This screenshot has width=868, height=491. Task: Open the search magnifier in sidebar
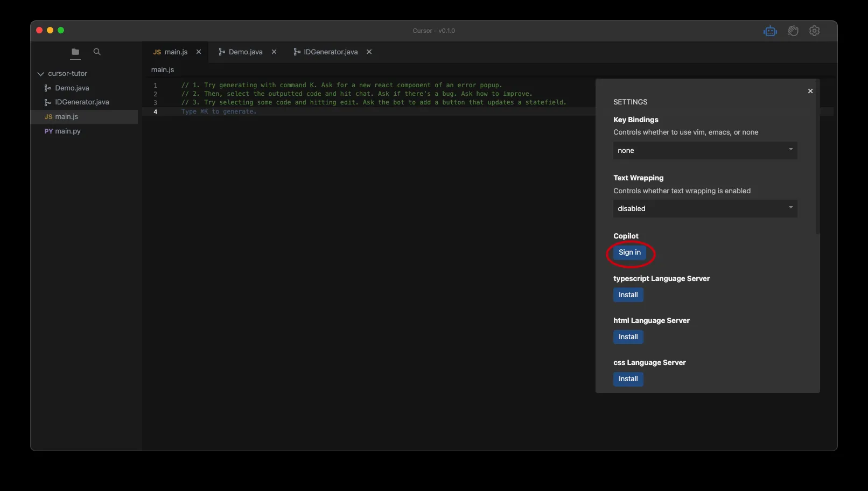[x=97, y=52]
